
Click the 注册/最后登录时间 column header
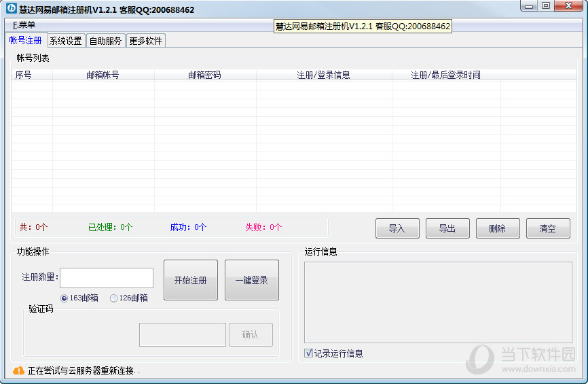point(446,75)
